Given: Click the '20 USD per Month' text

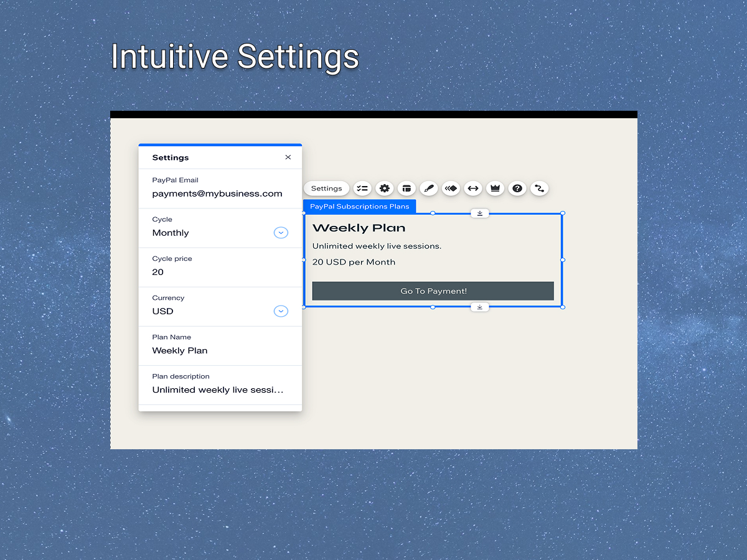Looking at the screenshot, I should point(354,263).
